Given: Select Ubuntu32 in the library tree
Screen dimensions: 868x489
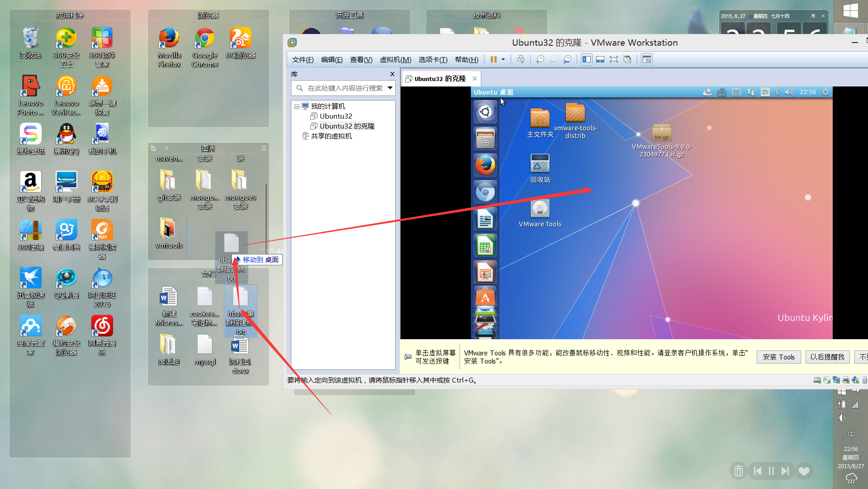Looking at the screenshot, I should (336, 116).
